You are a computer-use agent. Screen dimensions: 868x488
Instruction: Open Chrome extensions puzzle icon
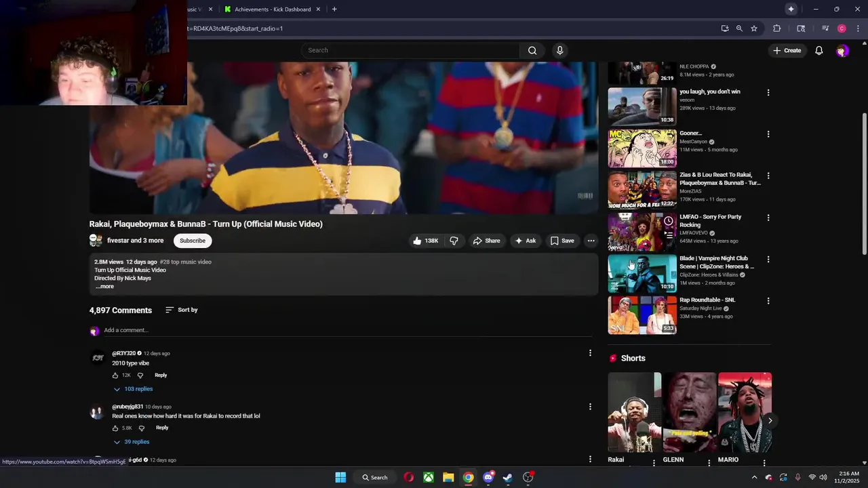click(x=777, y=28)
